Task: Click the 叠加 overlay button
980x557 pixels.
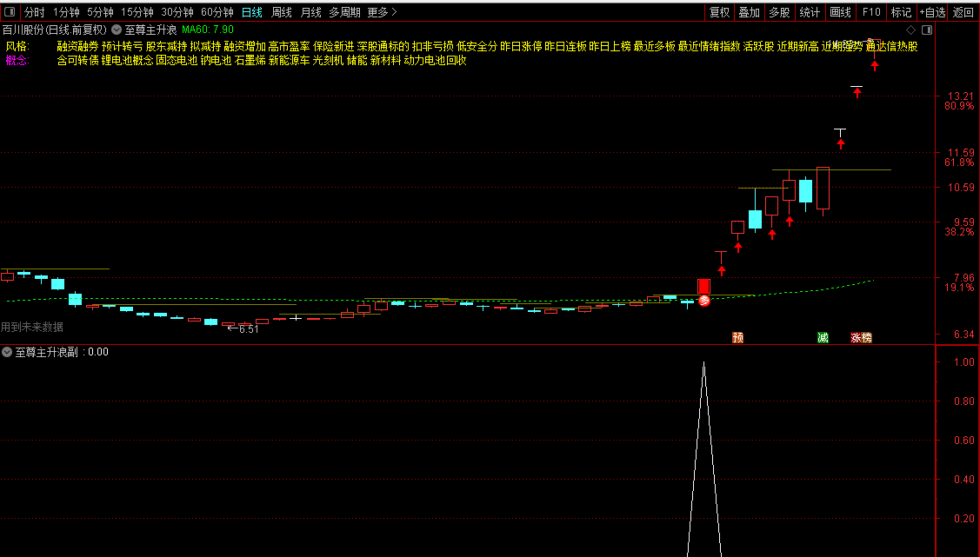Action: 750,12
